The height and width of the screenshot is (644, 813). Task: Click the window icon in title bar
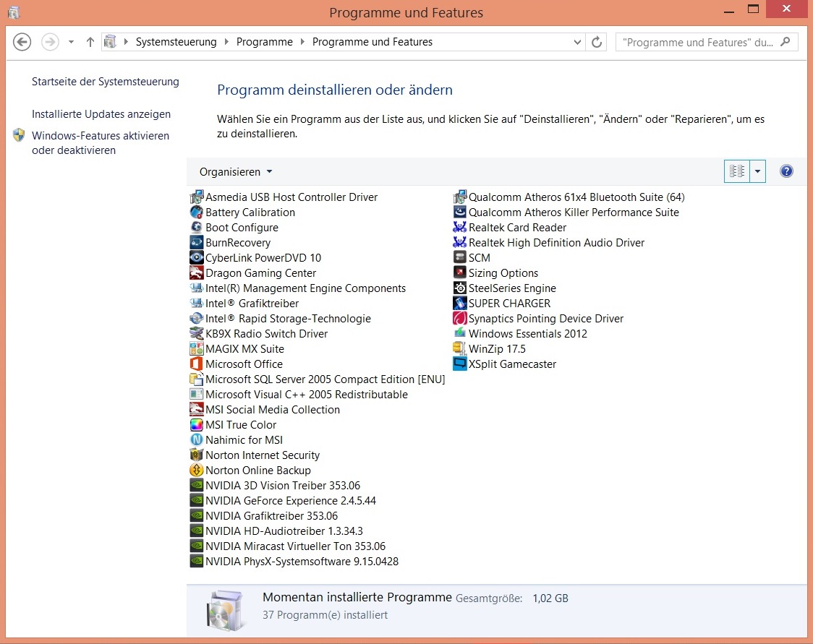[14, 12]
